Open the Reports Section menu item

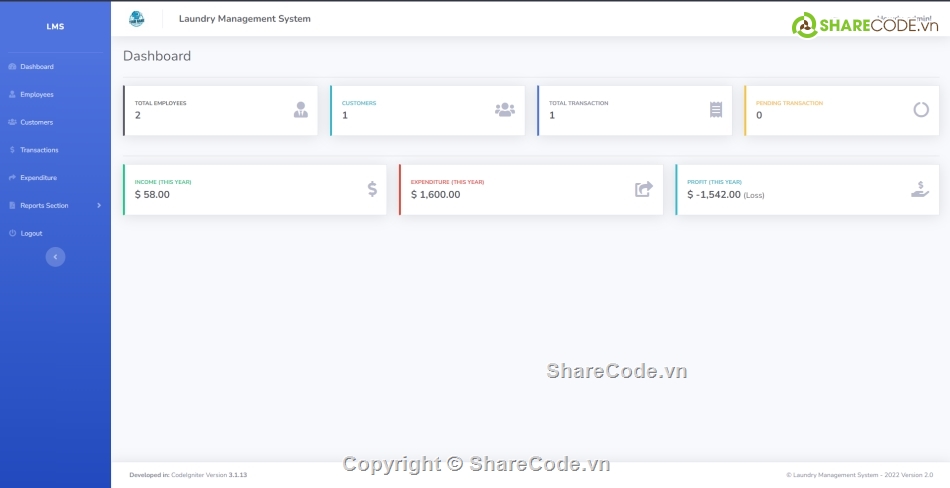tap(55, 206)
